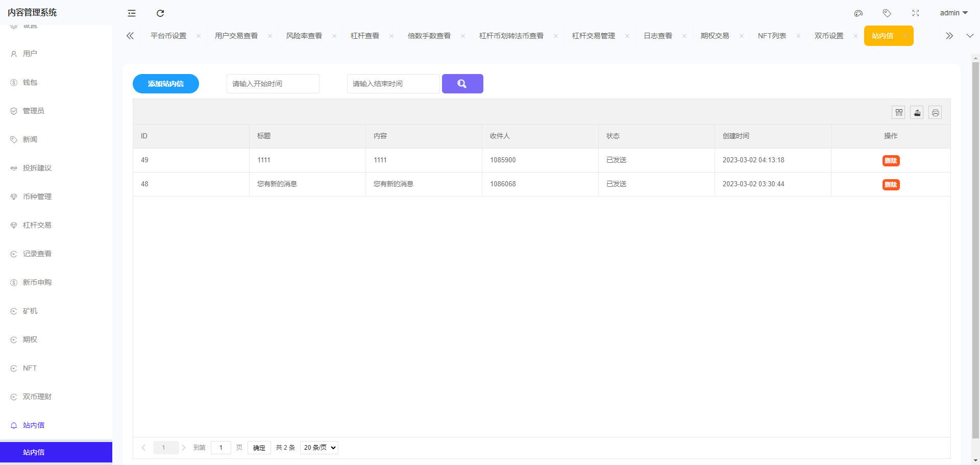Enter fullscreen with the expand icon
The image size is (980, 465).
[915, 13]
